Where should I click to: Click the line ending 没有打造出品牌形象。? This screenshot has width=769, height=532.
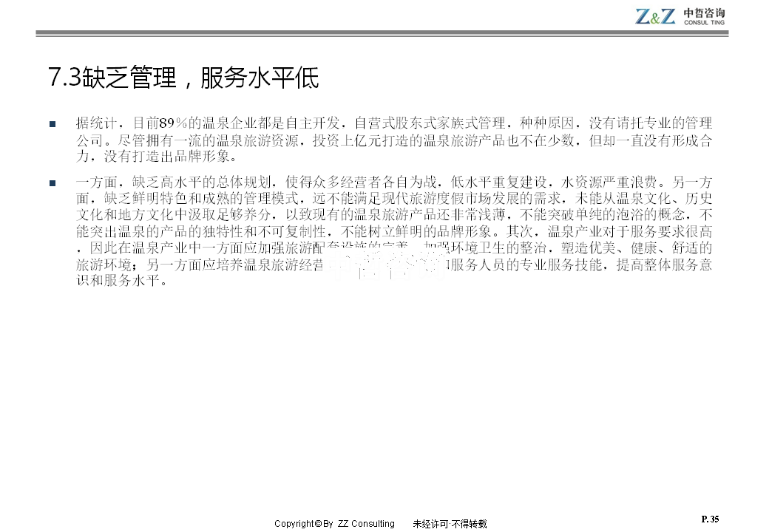pyautogui.click(x=157, y=157)
